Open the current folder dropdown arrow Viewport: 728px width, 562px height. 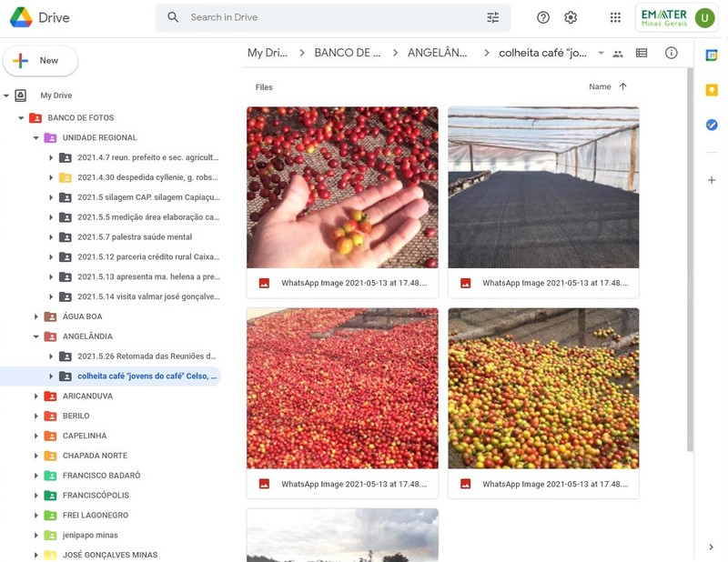[x=601, y=53]
